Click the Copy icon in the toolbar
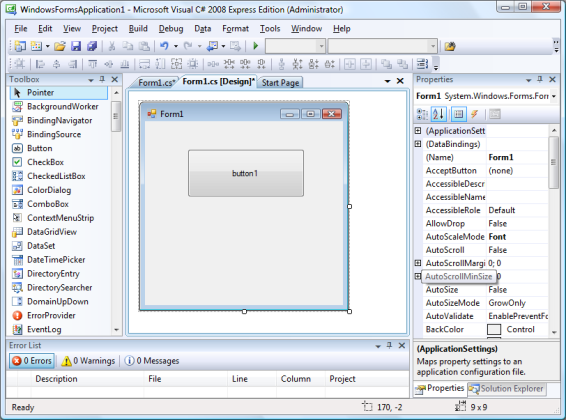The height and width of the screenshot is (420, 566). (128, 46)
